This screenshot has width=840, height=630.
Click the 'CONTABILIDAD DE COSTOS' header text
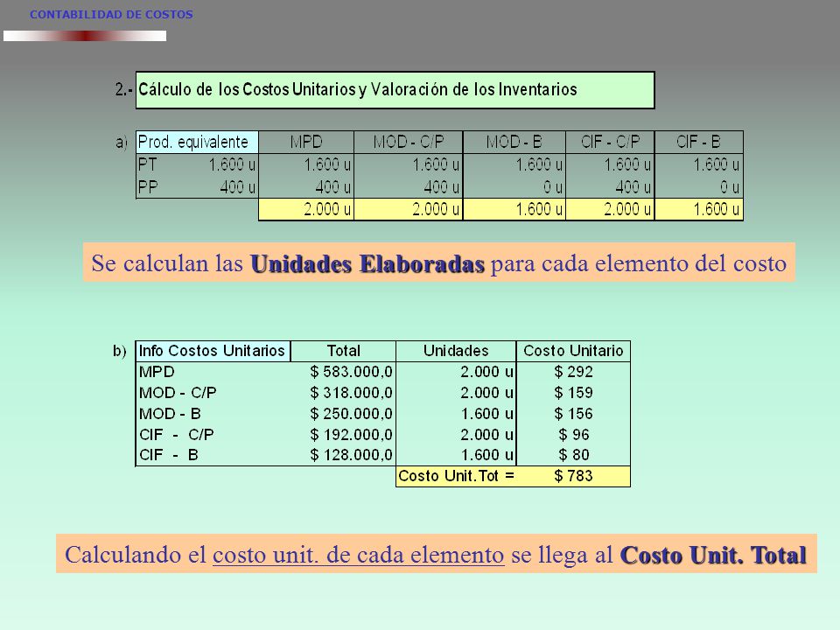click(x=111, y=15)
